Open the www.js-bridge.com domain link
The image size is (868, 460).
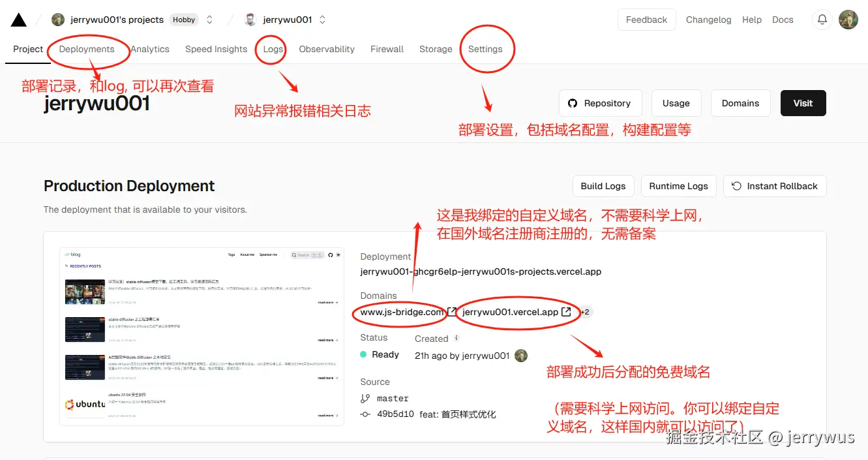point(402,312)
